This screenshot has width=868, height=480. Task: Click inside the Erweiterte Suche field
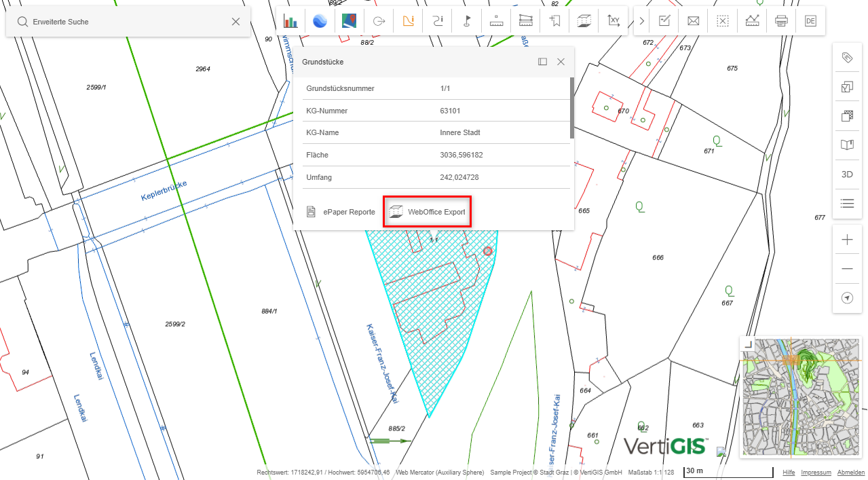tap(122, 21)
